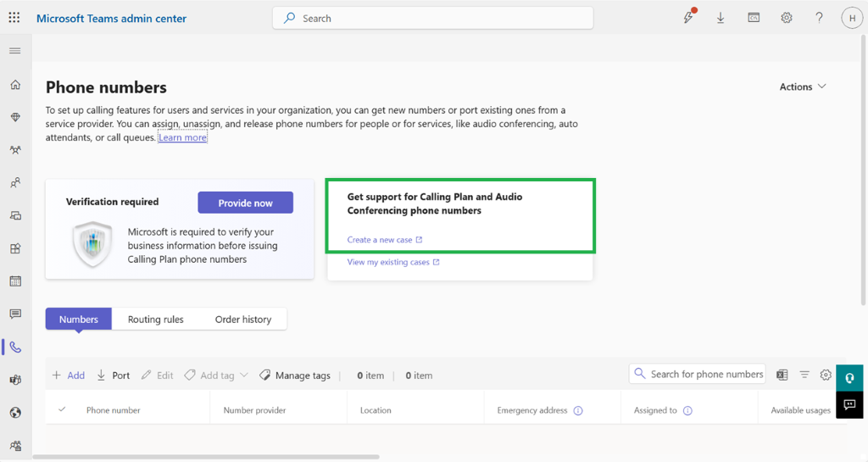Open the Locations globe sidebar icon
Viewport: 868px width, 462px height.
click(15, 413)
